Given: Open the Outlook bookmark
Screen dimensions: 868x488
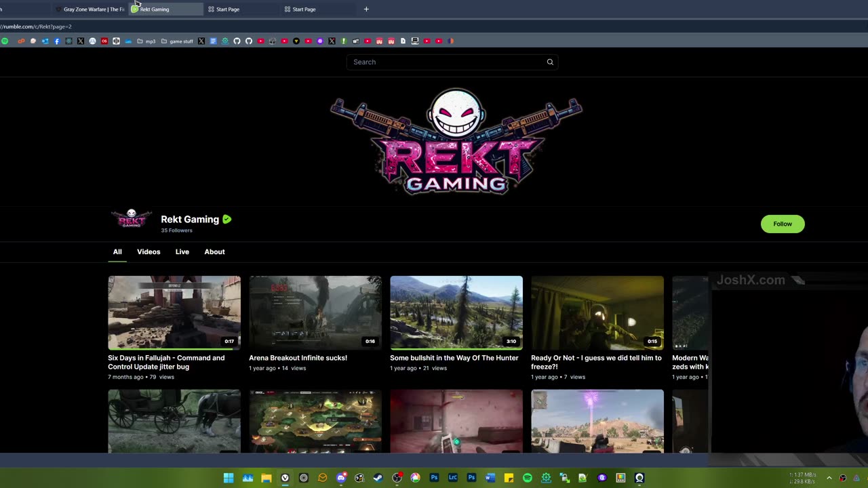Looking at the screenshot, I should coord(45,41).
